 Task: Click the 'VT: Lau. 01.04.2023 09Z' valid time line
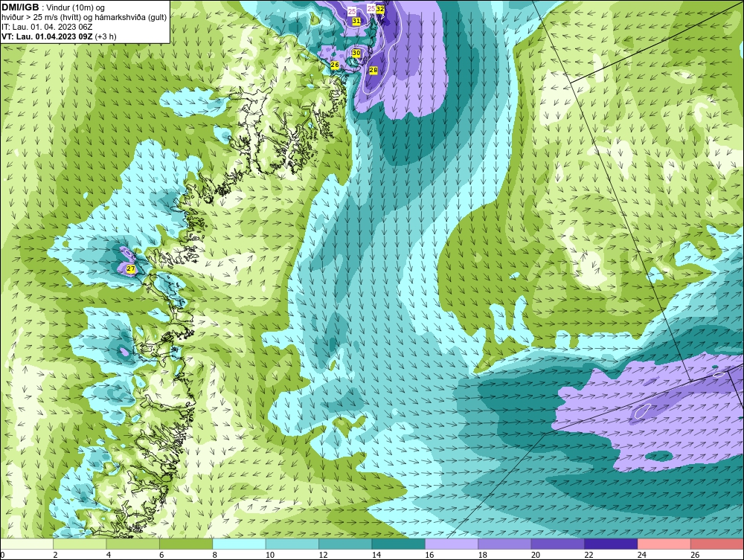point(59,36)
